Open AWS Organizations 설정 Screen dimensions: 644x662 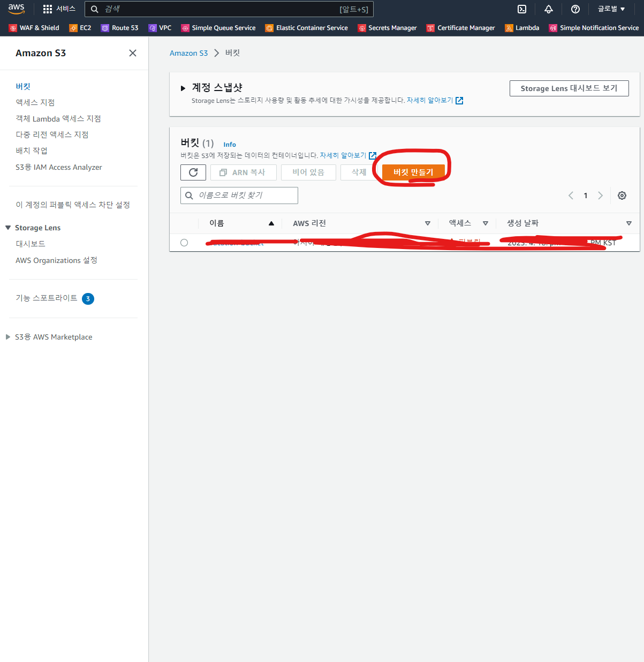[57, 260]
